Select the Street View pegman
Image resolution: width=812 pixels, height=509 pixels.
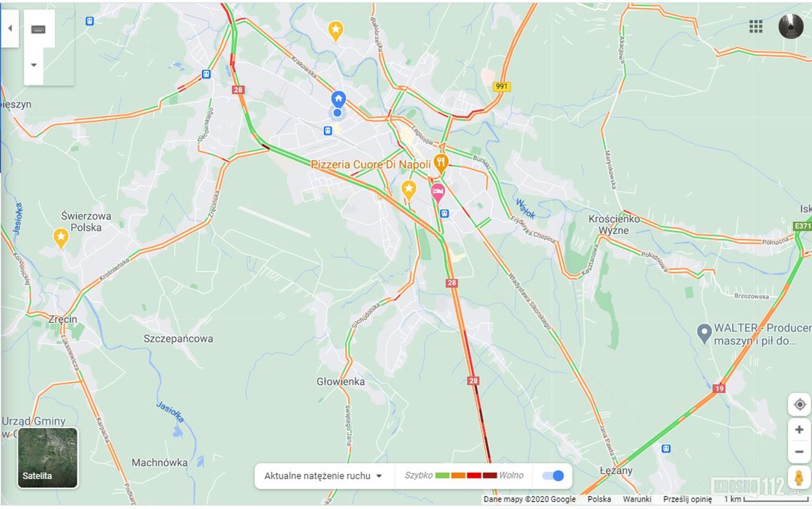pos(799,477)
